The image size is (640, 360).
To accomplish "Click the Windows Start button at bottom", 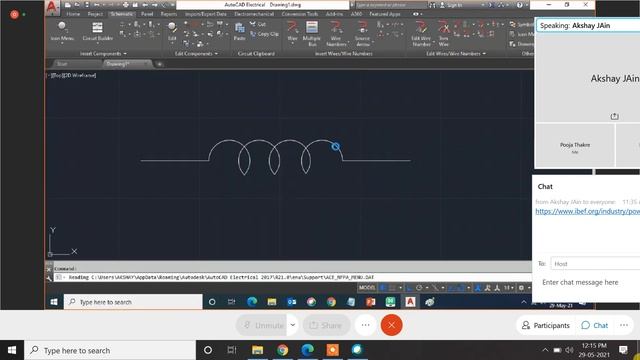I will click(x=12, y=350).
